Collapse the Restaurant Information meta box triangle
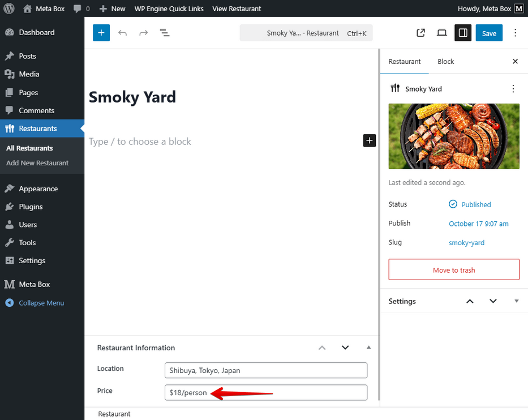 pyautogui.click(x=368, y=348)
